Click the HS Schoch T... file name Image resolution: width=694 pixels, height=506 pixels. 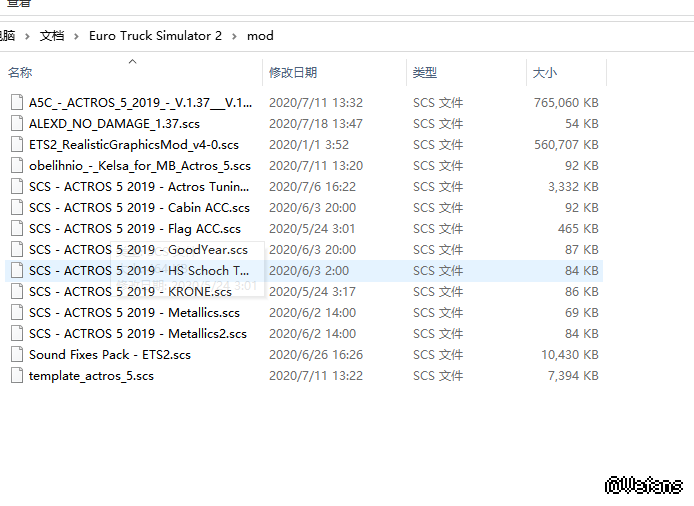click(139, 270)
